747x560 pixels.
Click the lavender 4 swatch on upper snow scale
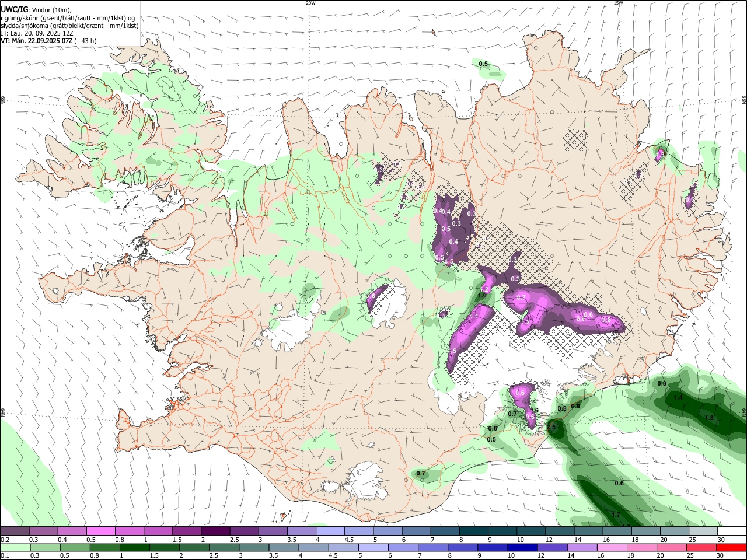pyautogui.click(x=330, y=531)
